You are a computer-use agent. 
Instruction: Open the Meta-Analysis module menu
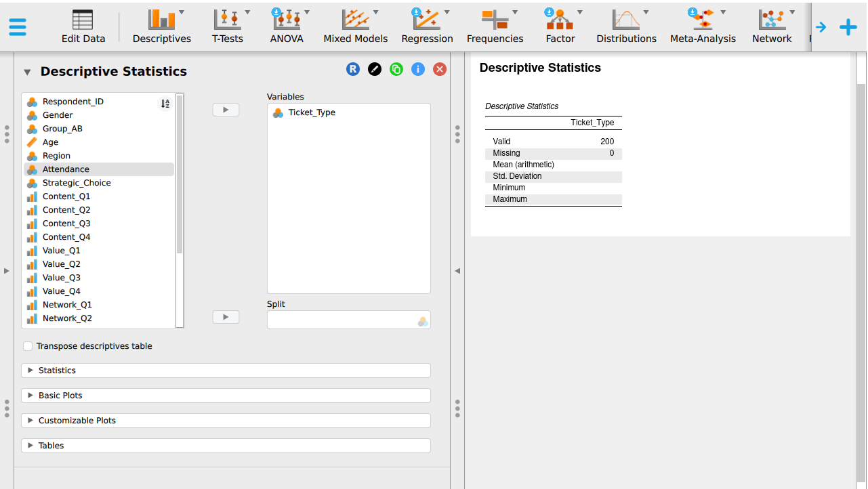point(703,27)
